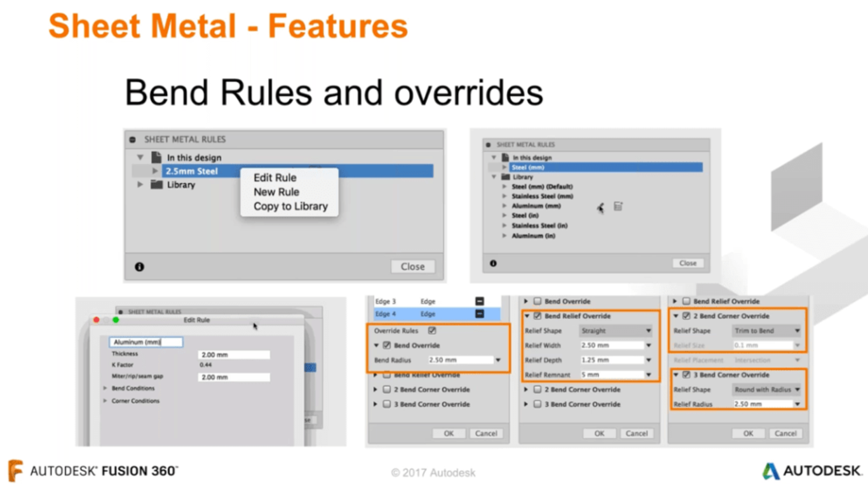Select Copy to Library in the context menu
This screenshot has height=484, width=868.
(290, 206)
